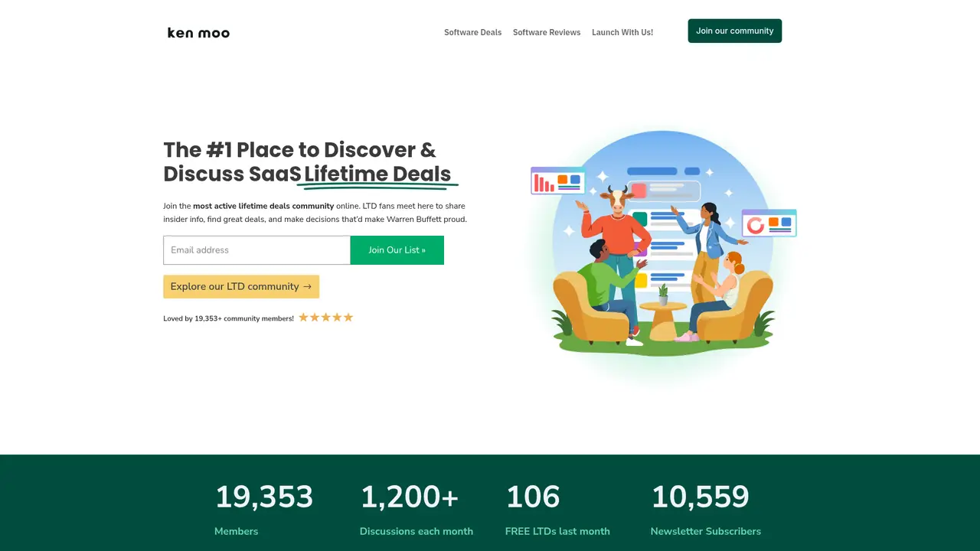Image resolution: width=980 pixels, height=551 pixels.
Task: Click the 10,559 subscribers figure
Action: click(700, 497)
